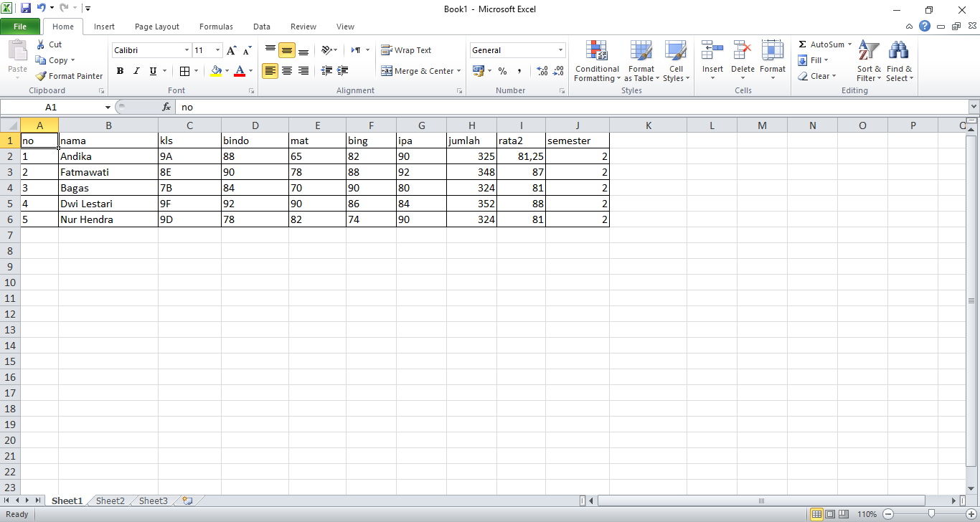Click the Wrap Text command
This screenshot has height=522, width=980.
406,49
